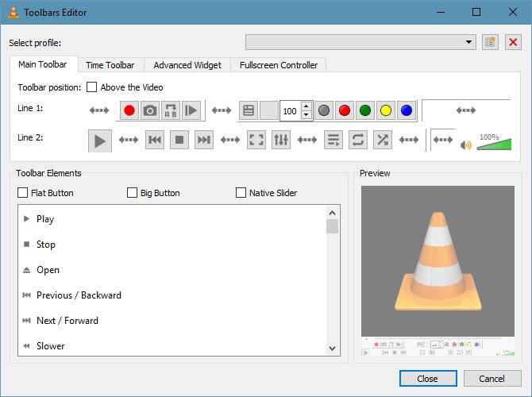Check the Flat Button option
Viewport: 532px width, 397px height.
22,193
